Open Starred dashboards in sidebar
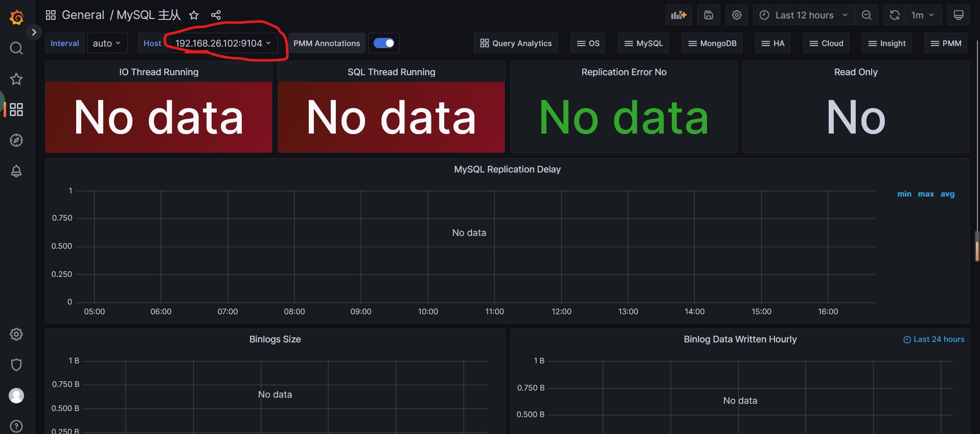This screenshot has height=434, width=980. tap(16, 79)
